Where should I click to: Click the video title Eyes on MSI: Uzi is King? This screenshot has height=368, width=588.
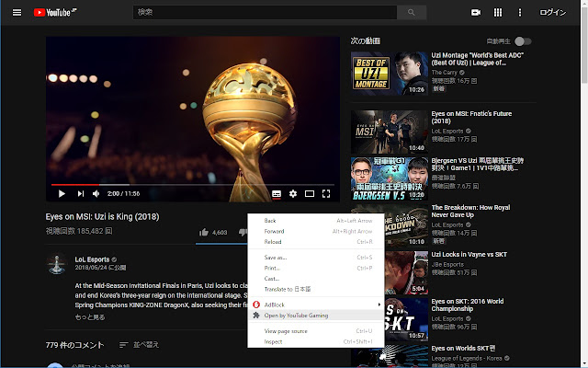(x=102, y=217)
